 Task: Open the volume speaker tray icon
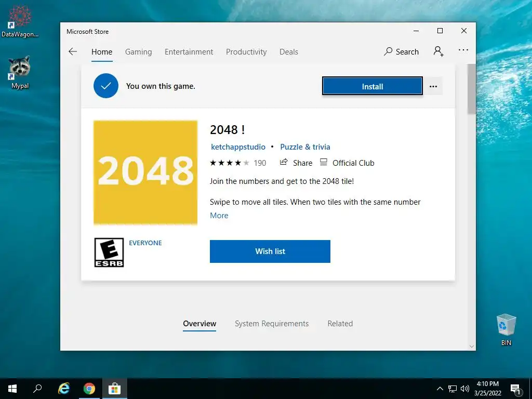465,389
